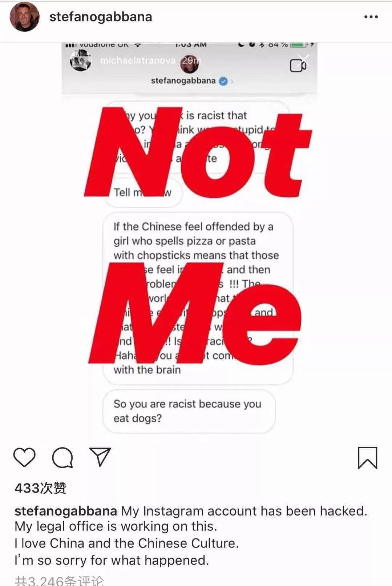Screen dimensions: 392x586
Task: Open the three-dot post options menu
Action: tap(371, 17)
